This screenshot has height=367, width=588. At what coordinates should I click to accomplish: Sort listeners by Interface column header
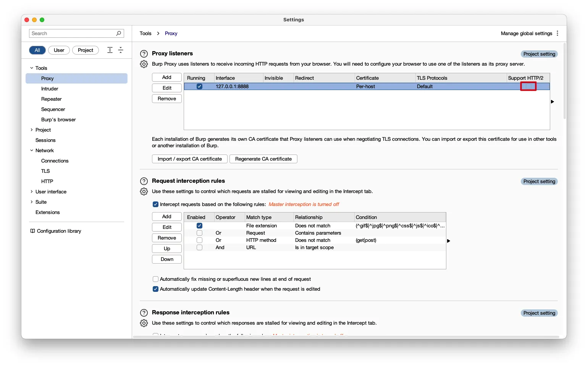point(238,78)
